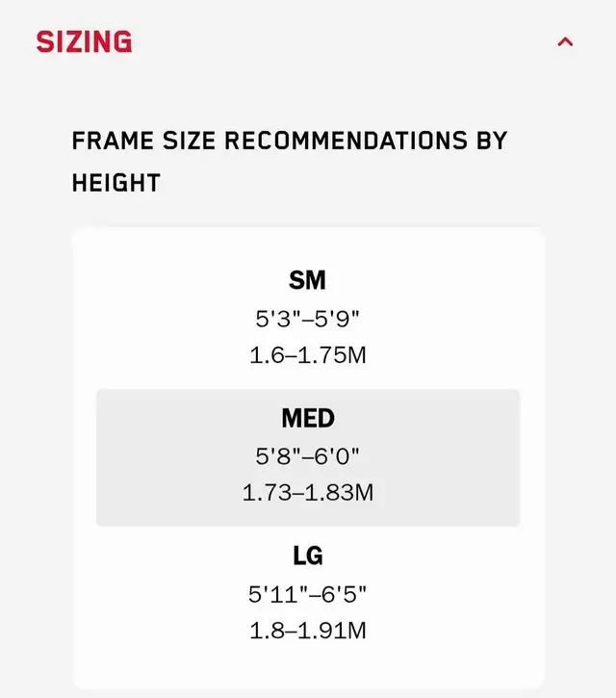Select the highlighted MED frame size row
The width and height of the screenshot is (616, 698).
(x=308, y=457)
